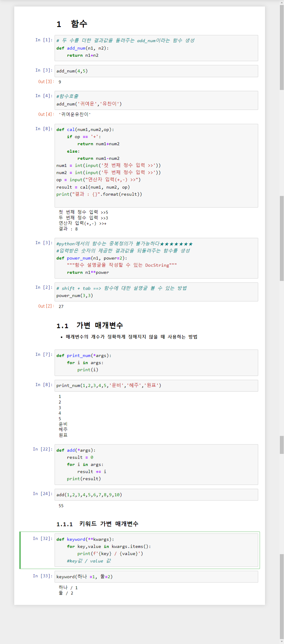Click the Out[2] result value 27
The image size is (284, 644).
click(x=61, y=307)
